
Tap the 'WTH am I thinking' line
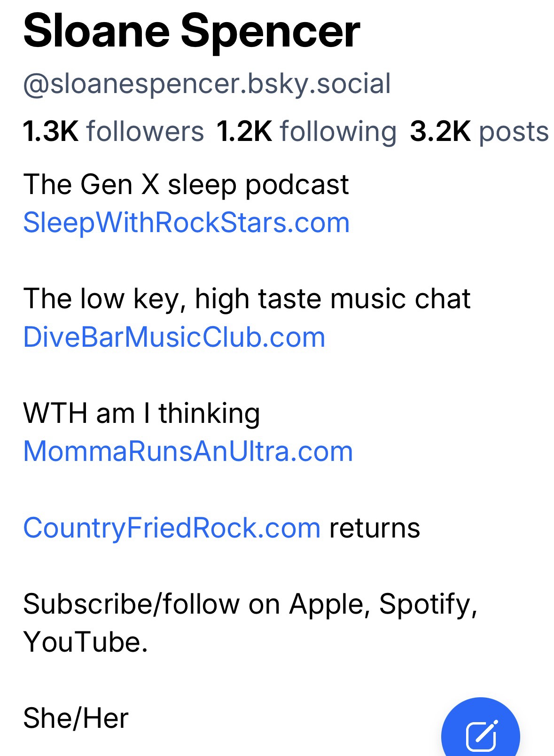coord(141,413)
